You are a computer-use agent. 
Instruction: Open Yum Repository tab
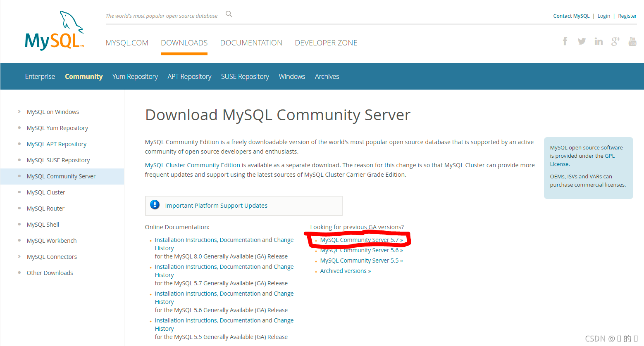135,76
